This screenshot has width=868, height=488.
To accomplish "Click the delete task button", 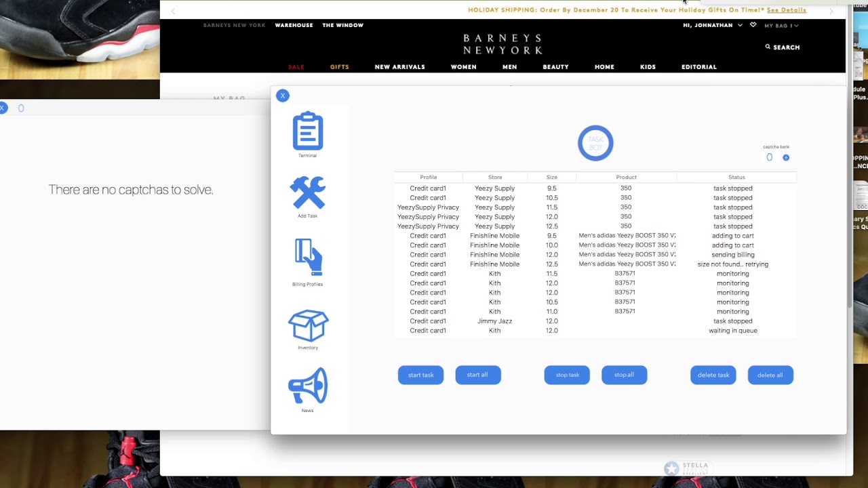I will point(713,375).
